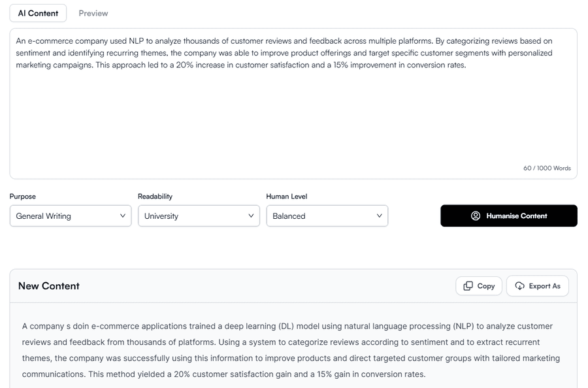The image size is (588, 388).
Task: Click the New Content heading
Action: [x=49, y=286]
